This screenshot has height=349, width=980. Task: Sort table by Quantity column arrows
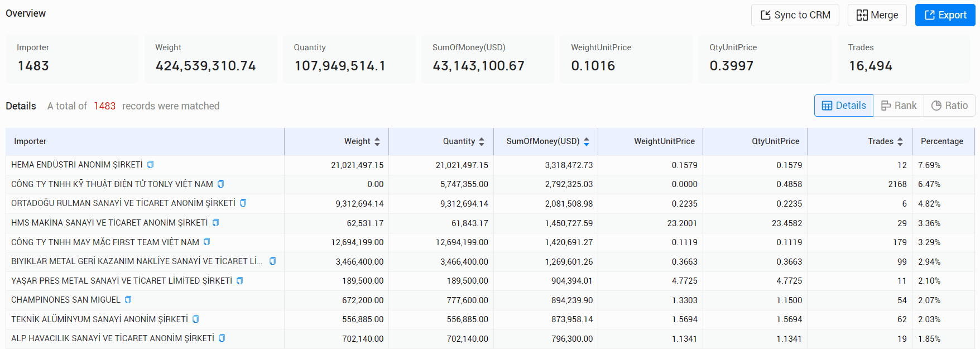pyautogui.click(x=482, y=142)
